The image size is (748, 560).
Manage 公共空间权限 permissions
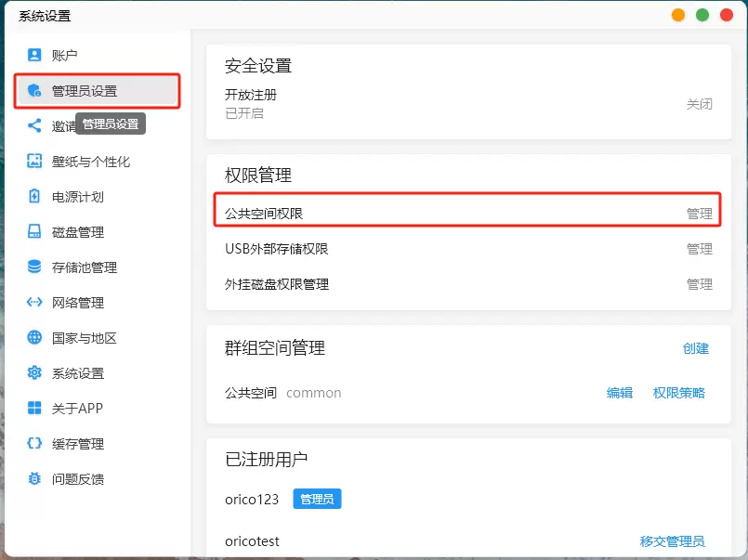pyautogui.click(x=700, y=214)
